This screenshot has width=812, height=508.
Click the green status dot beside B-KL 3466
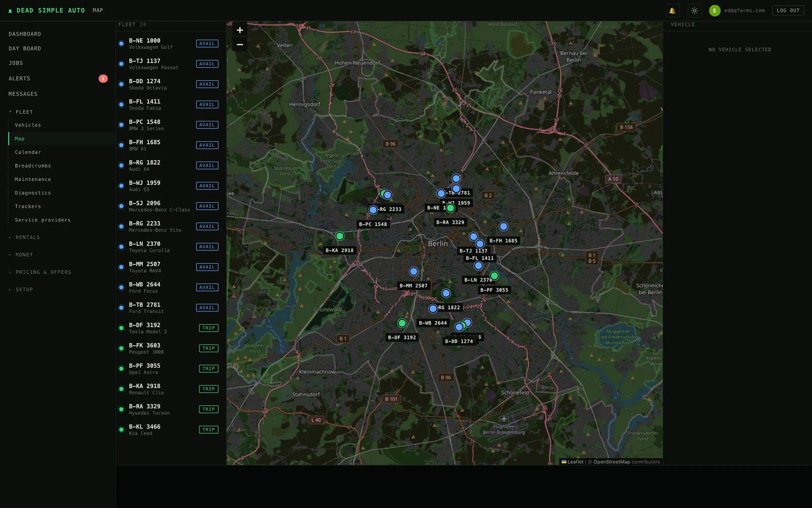coord(121,430)
